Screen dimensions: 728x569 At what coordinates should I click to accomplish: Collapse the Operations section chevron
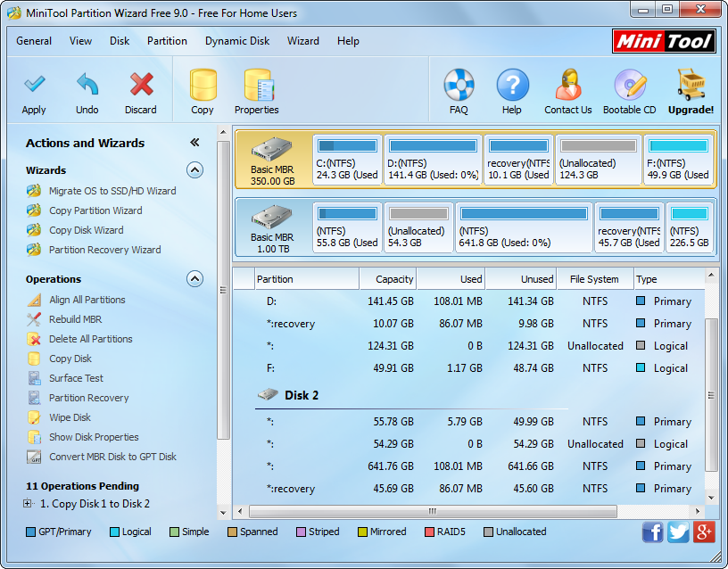point(195,279)
